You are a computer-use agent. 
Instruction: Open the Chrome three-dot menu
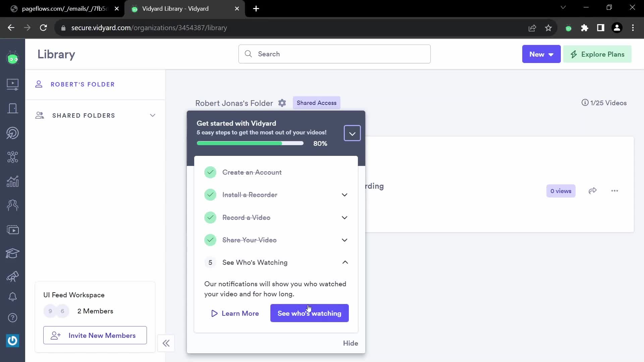tap(633, 28)
